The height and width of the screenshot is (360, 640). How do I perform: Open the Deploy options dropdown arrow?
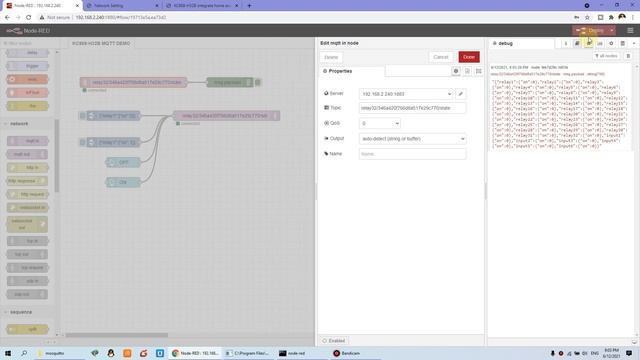coord(612,31)
